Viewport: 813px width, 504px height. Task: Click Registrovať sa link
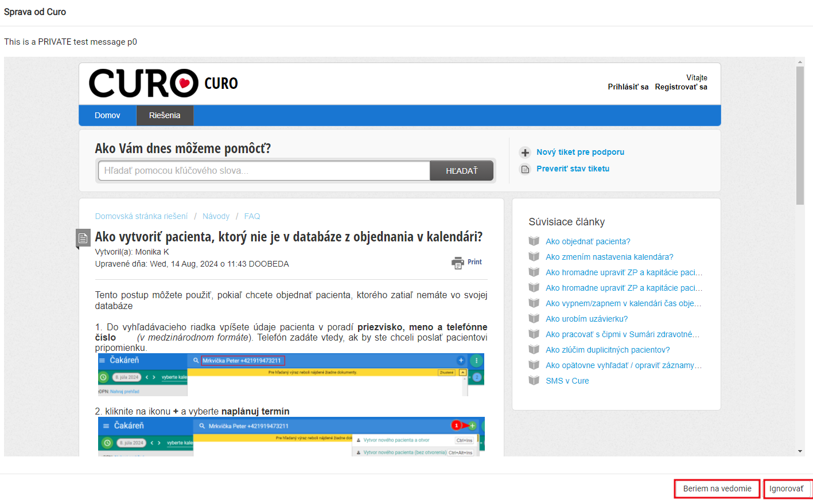[x=681, y=87]
